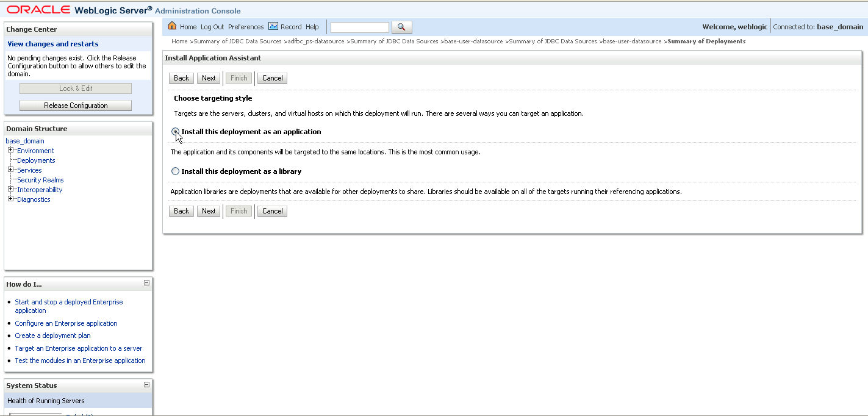Open View changes and restarts link

coord(53,44)
